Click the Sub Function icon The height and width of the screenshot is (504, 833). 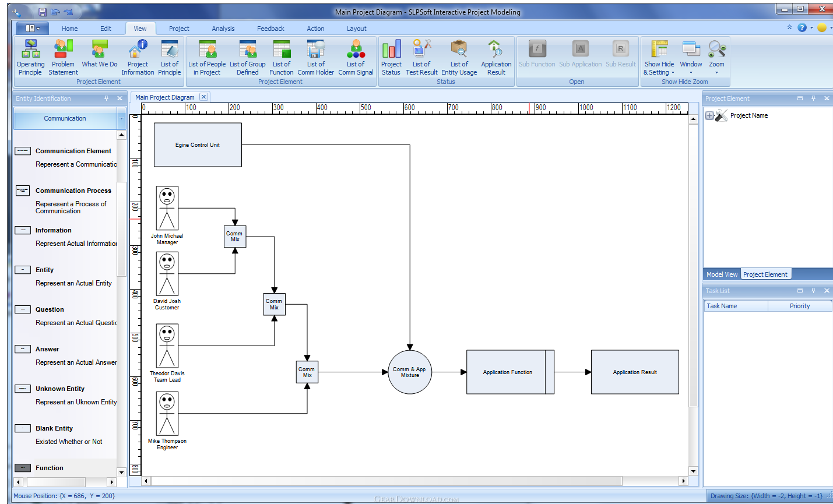537,54
